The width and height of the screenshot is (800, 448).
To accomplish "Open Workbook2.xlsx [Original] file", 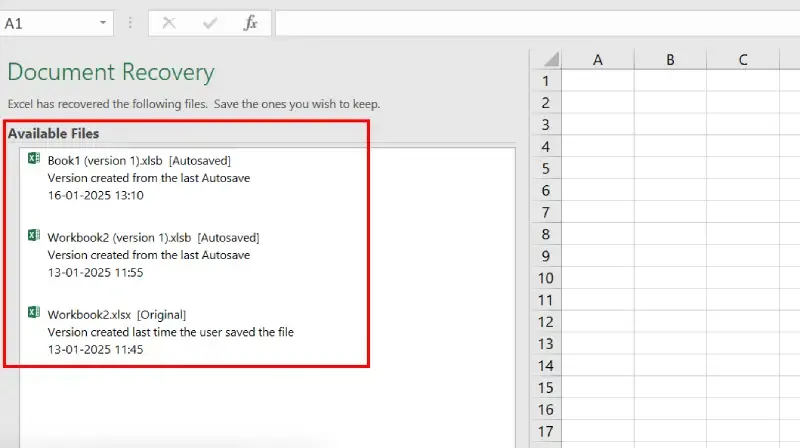I will pyautogui.click(x=117, y=315).
